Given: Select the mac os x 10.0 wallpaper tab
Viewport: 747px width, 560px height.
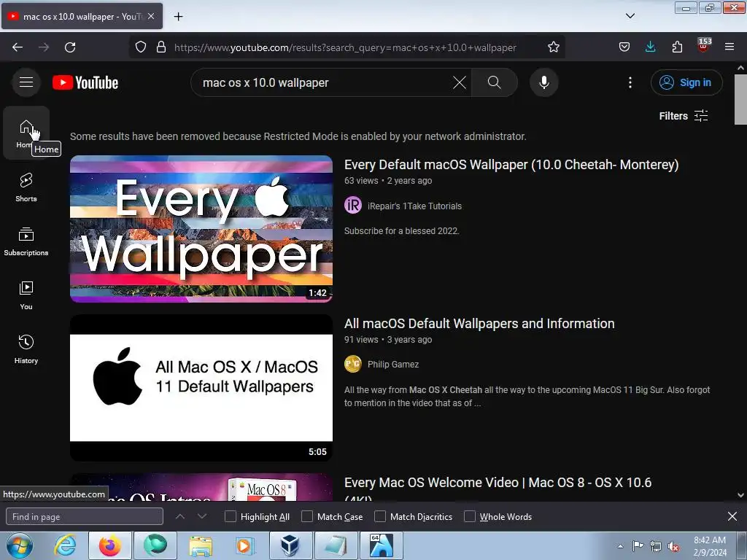Looking at the screenshot, I should click(x=82, y=16).
